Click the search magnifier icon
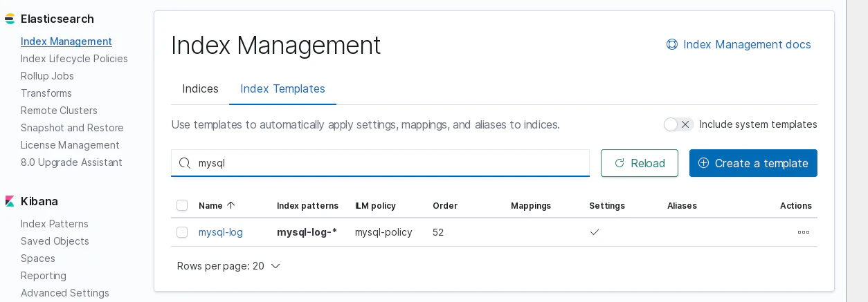 (x=185, y=163)
